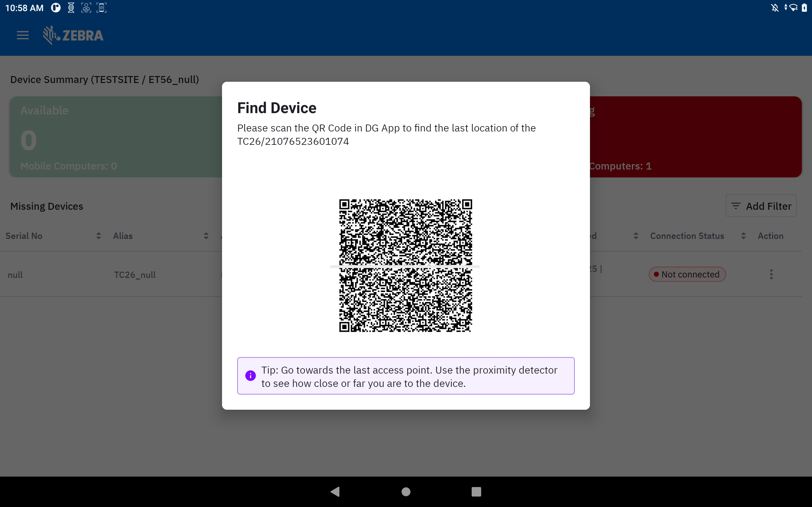Tap the Not connected status badge

point(687,274)
